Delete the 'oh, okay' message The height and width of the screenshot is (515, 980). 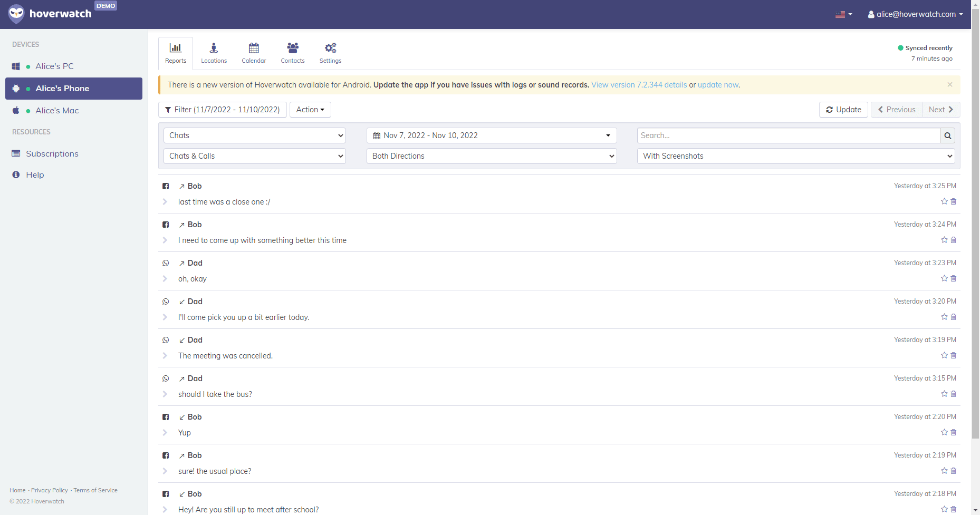coord(954,278)
